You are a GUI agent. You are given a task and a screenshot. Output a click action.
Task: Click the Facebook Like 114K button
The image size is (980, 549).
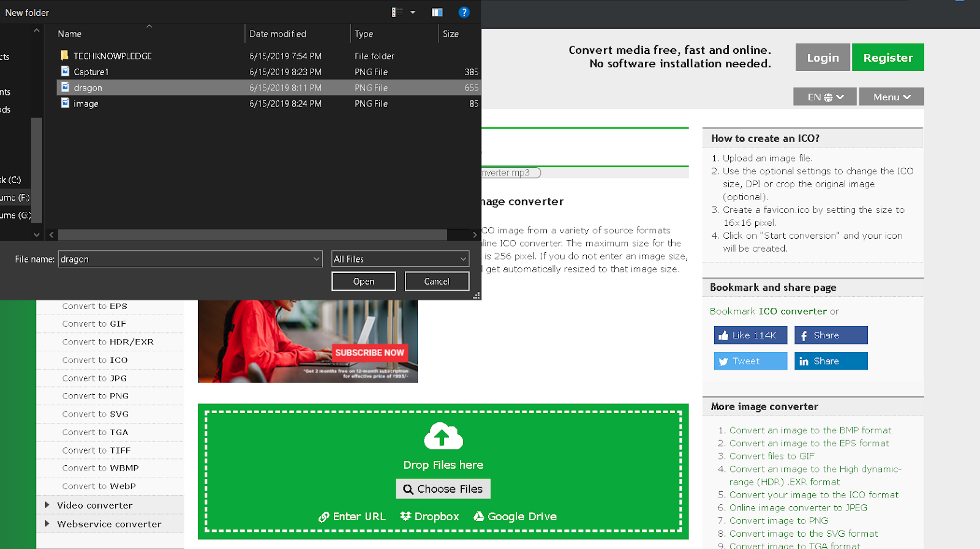coord(750,335)
